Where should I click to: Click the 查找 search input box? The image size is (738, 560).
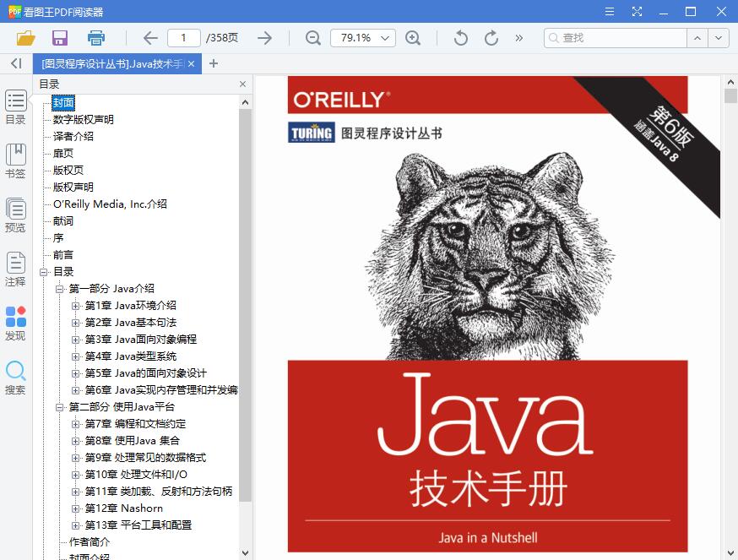click(x=616, y=38)
